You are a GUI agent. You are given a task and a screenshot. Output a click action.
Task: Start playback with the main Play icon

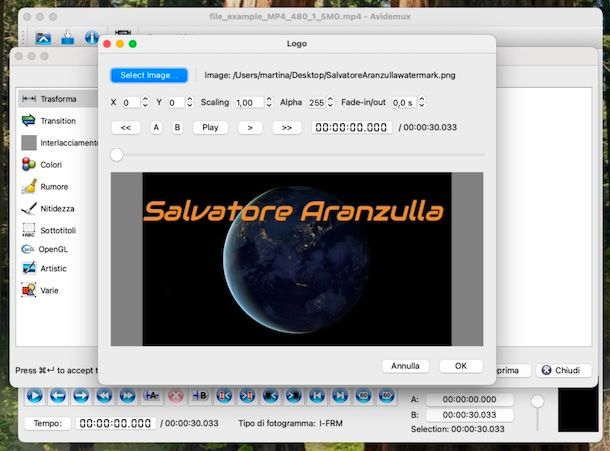tap(35, 396)
